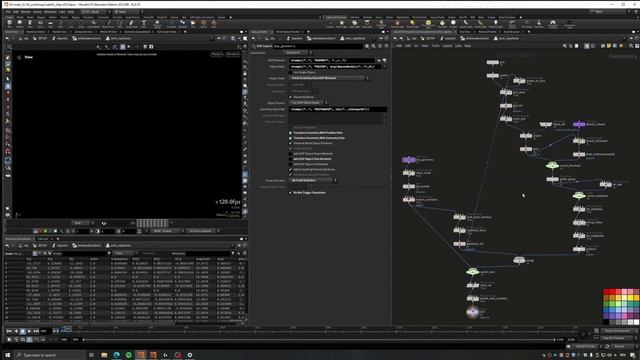Toggle Transform Geometry With Position Data
Viewport: 640px width, 360px height.
click(x=291, y=133)
